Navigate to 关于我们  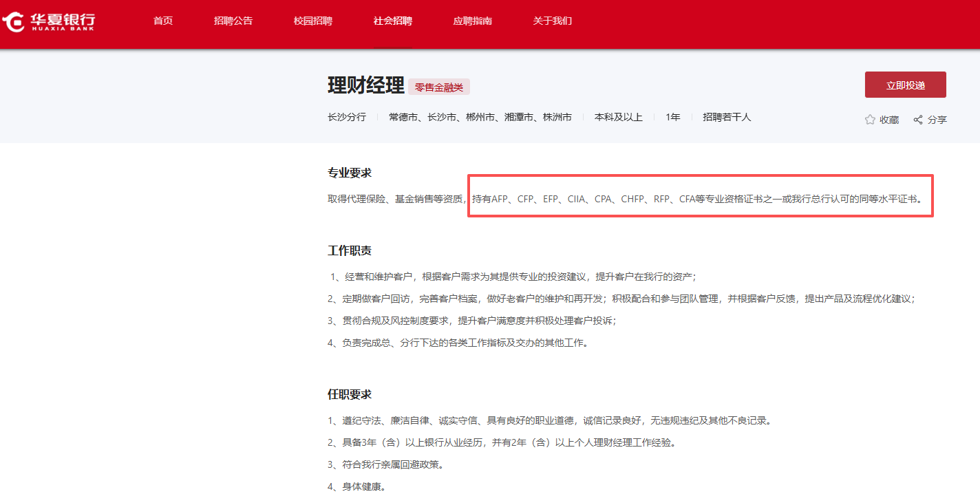click(x=553, y=21)
